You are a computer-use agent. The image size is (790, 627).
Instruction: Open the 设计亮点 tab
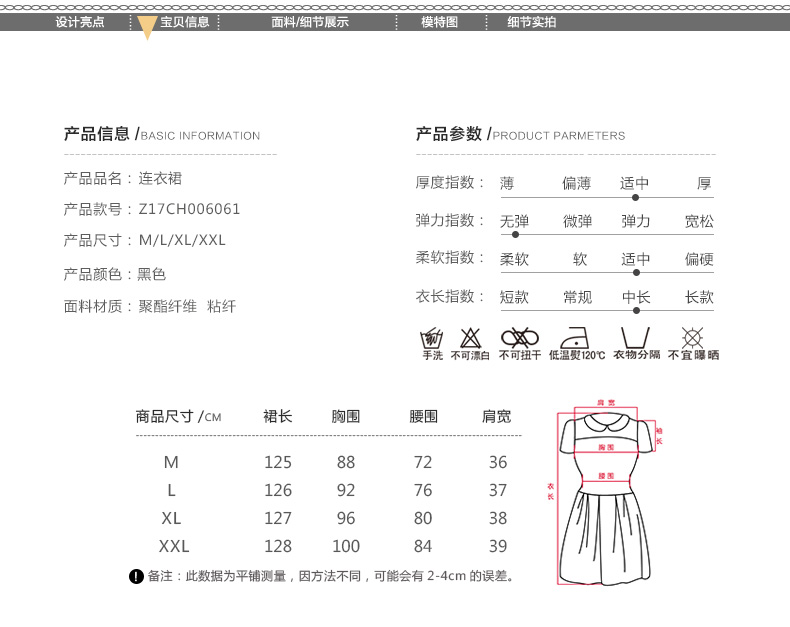[x=80, y=22]
